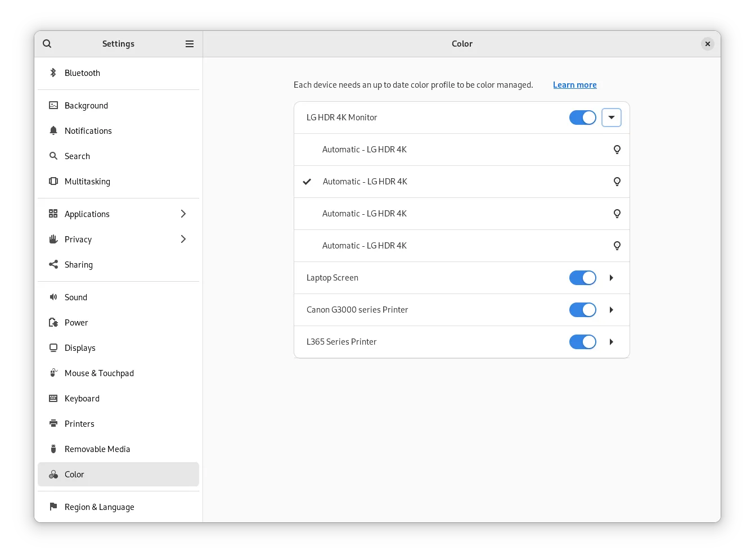Expand the Laptop Screen profiles arrow
Screen dimensions: 755x560
(x=611, y=278)
